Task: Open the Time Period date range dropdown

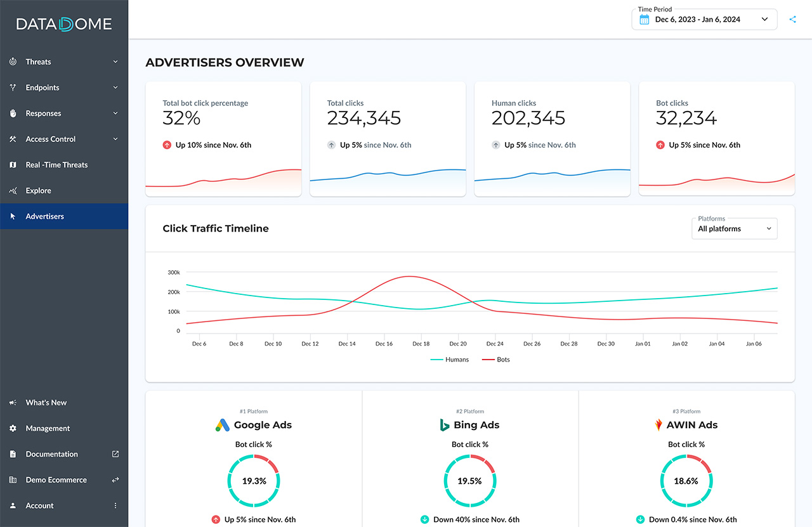Action: click(704, 19)
